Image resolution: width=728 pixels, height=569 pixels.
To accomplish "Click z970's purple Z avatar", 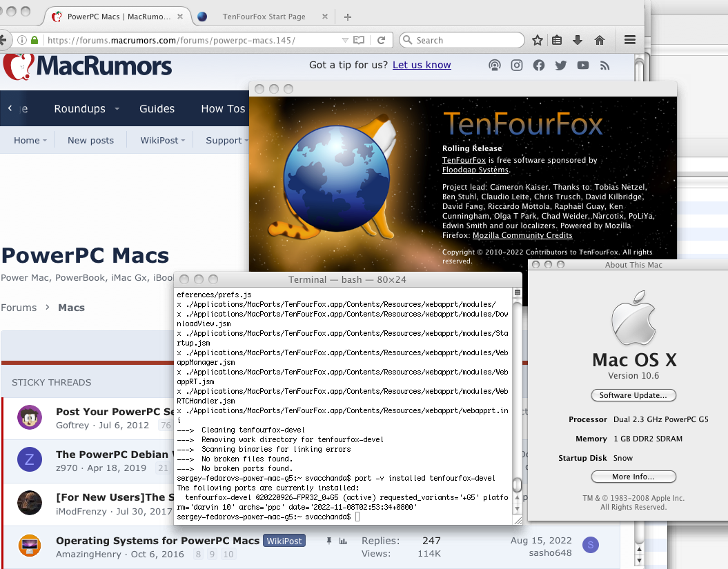I will coord(30,459).
